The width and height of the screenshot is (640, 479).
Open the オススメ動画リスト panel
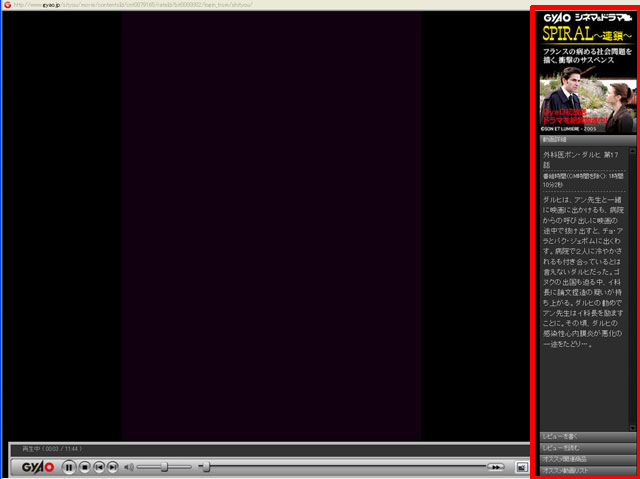tap(588, 470)
